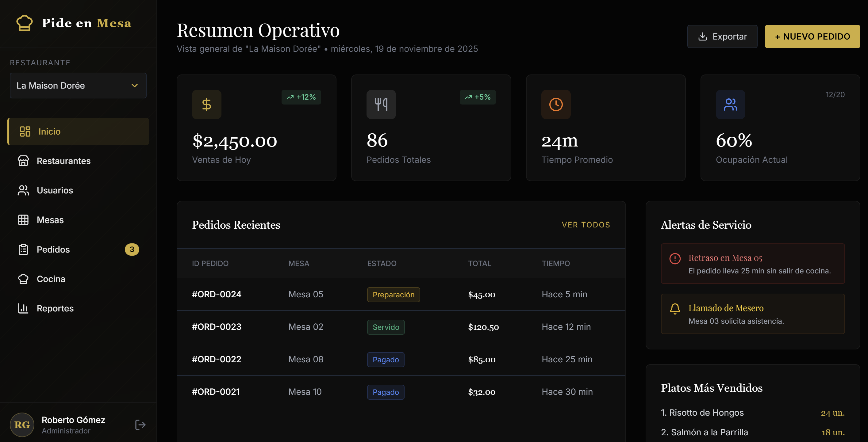Open the Restaurantes section via storefront icon
Screen dimensions: 868x442
click(x=23, y=161)
